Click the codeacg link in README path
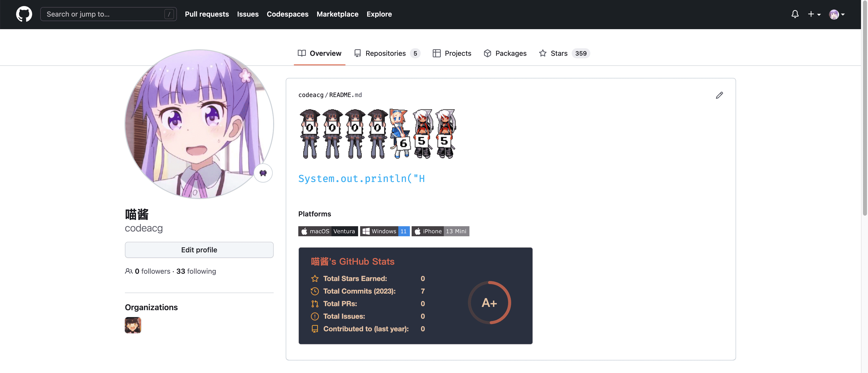Viewport: 868px width, 373px height. coord(311,95)
